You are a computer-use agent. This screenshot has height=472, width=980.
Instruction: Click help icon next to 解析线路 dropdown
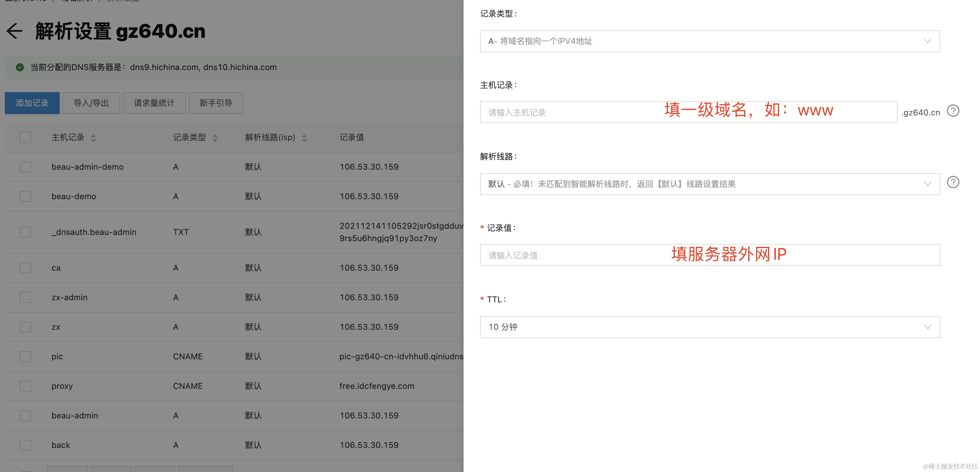click(x=953, y=182)
